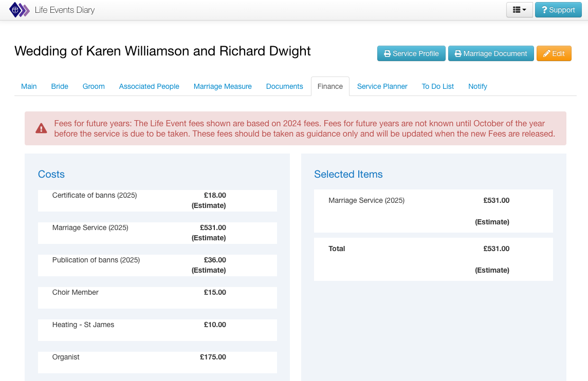Print the Marriage Document

pos(490,53)
